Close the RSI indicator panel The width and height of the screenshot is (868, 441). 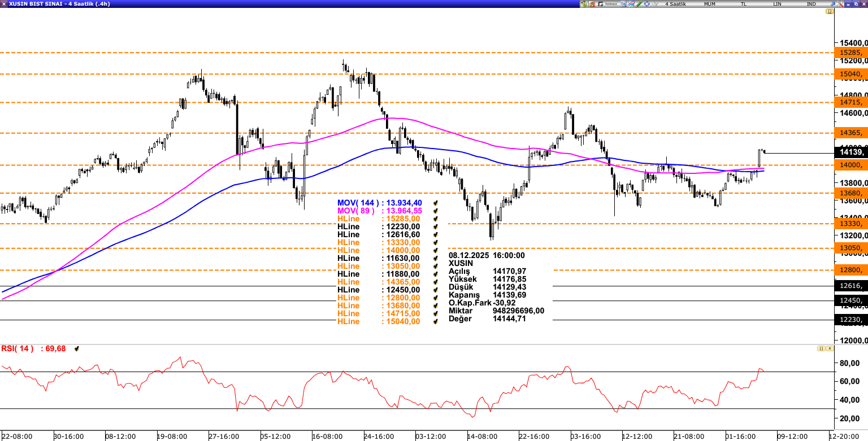click(829, 348)
